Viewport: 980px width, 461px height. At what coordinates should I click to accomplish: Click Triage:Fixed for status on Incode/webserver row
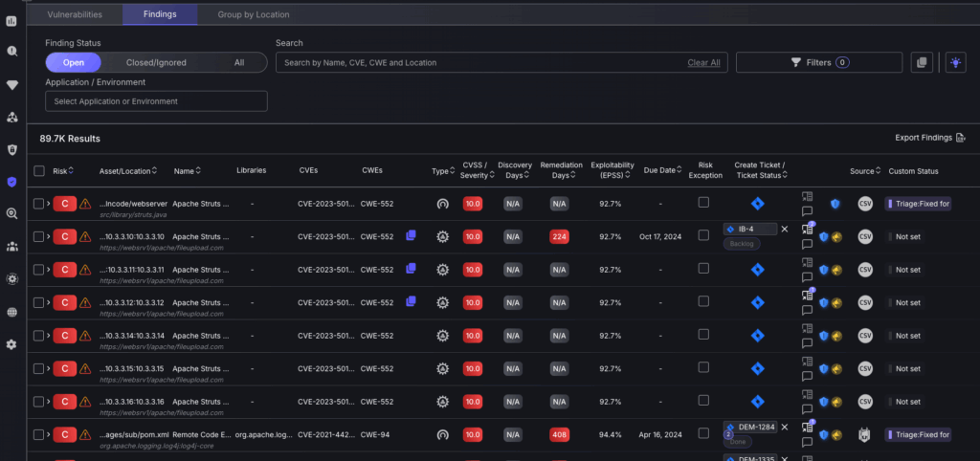point(918,204)
